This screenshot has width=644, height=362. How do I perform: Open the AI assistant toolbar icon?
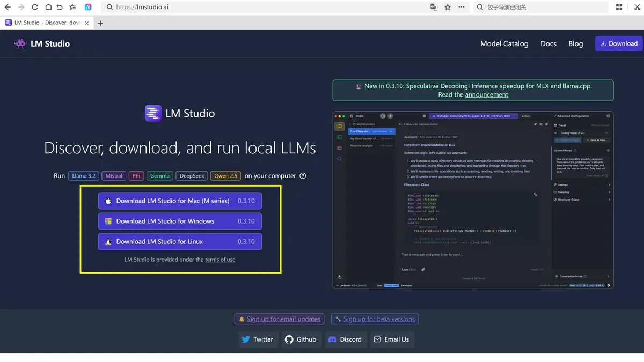[x=88, y=8]
